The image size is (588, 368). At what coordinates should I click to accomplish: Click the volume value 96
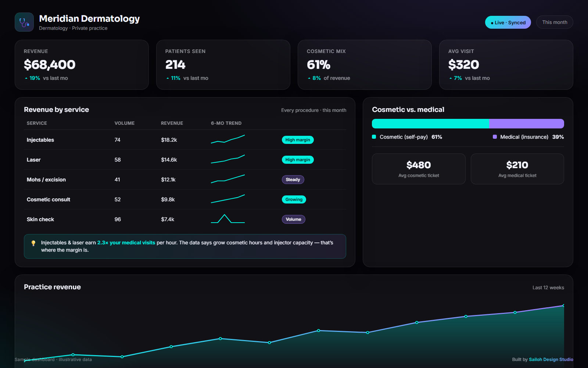(x=118, y=219)
